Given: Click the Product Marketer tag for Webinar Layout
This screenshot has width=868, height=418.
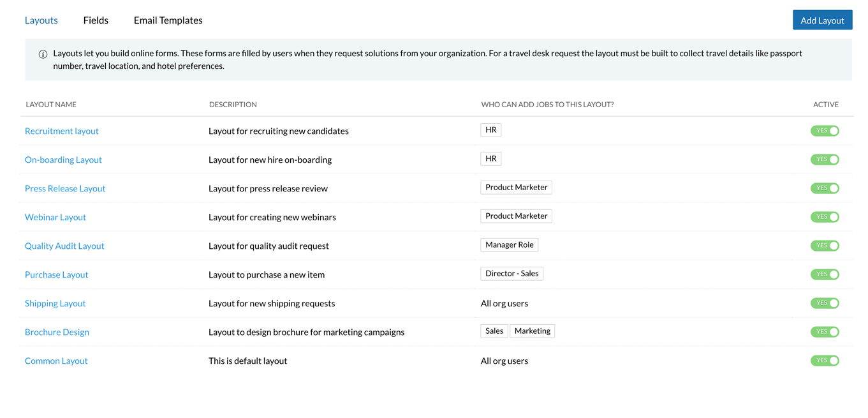Looking at the screenshot, I should point(516,216).
